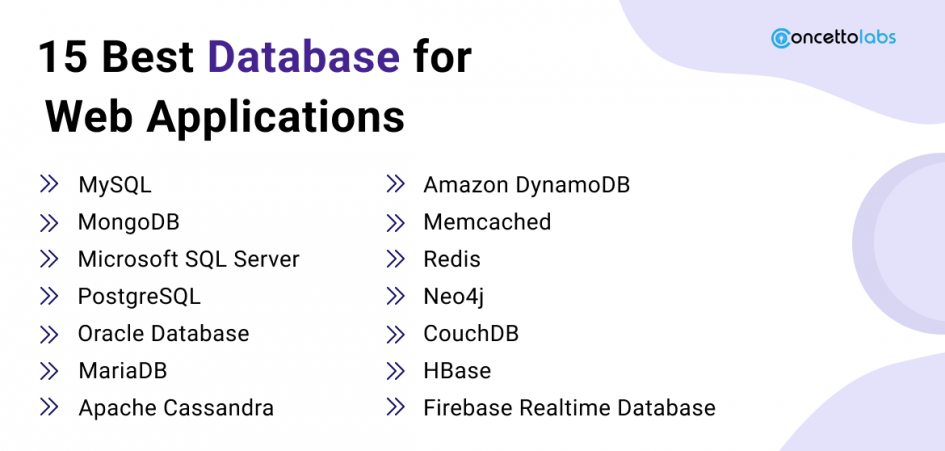Select the Memcached list item
The width and height of the screenshot is (945, 451).
point(487,222)
